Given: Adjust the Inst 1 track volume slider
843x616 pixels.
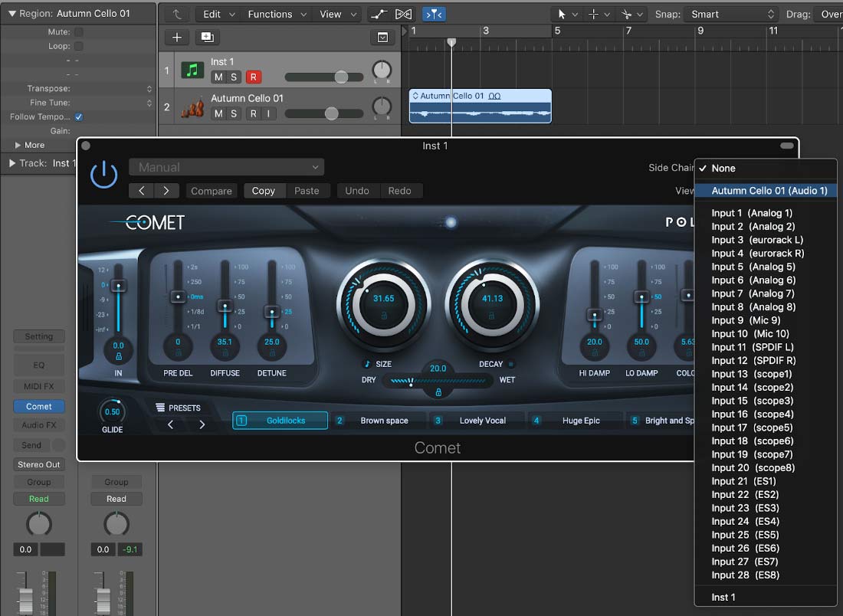Looking at the screenshot, I should [x=341, y=77].
